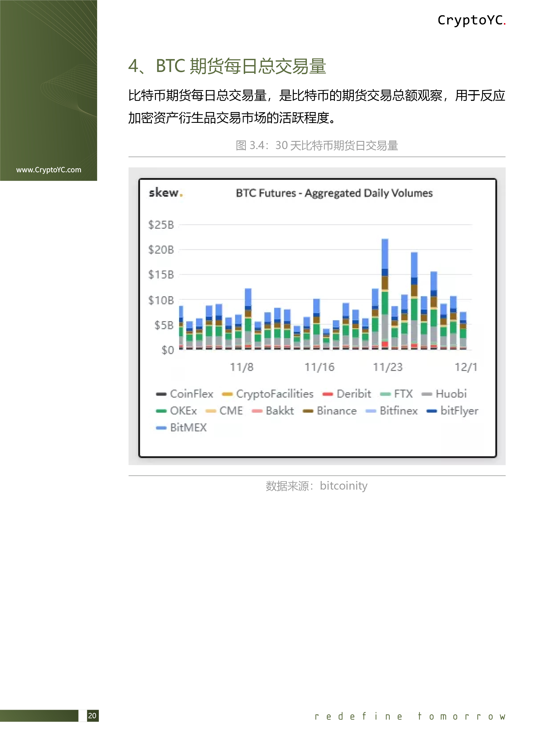Click the figure caption '图 3.4：30 天比特币期货日交易量'

point(317,145)
